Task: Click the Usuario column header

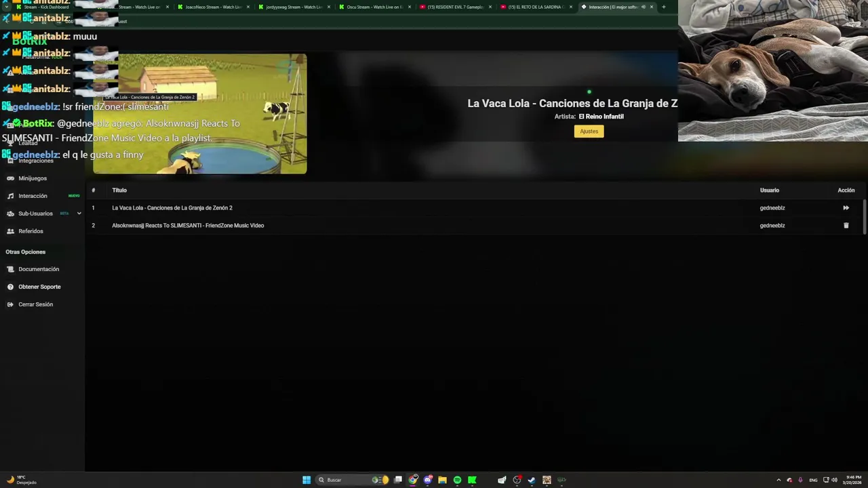Action: [x=770, y=190]
